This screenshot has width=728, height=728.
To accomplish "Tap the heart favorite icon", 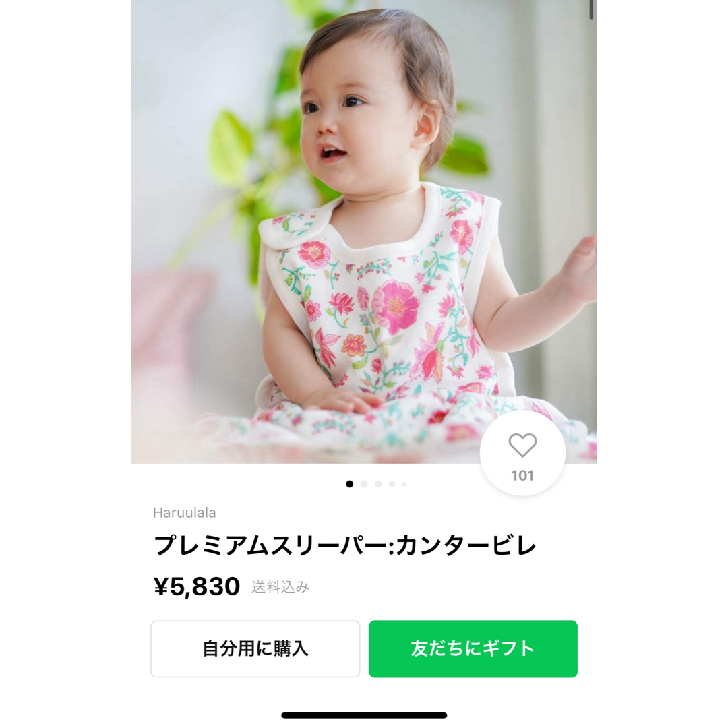I will [522, 445].
